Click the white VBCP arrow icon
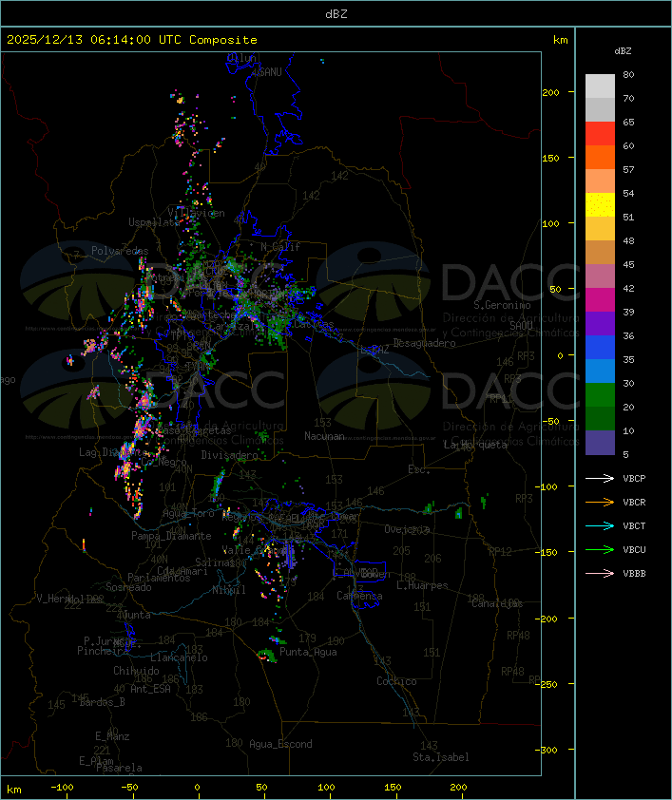Viewport: 672px width, 800px height. 600,478
